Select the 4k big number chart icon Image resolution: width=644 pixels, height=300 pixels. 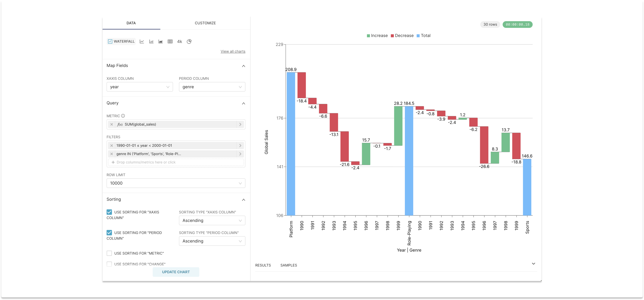[180, 42]
